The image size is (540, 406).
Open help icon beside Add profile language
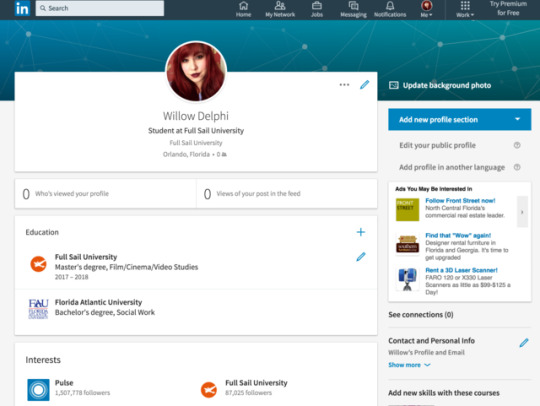click(517, 167)
